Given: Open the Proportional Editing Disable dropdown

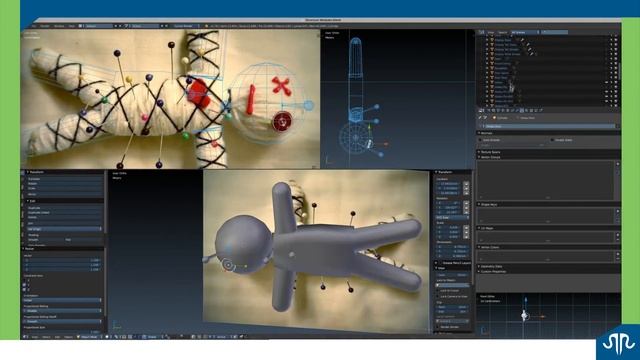Looking at the screenshot, I should [x=62, y=311].
